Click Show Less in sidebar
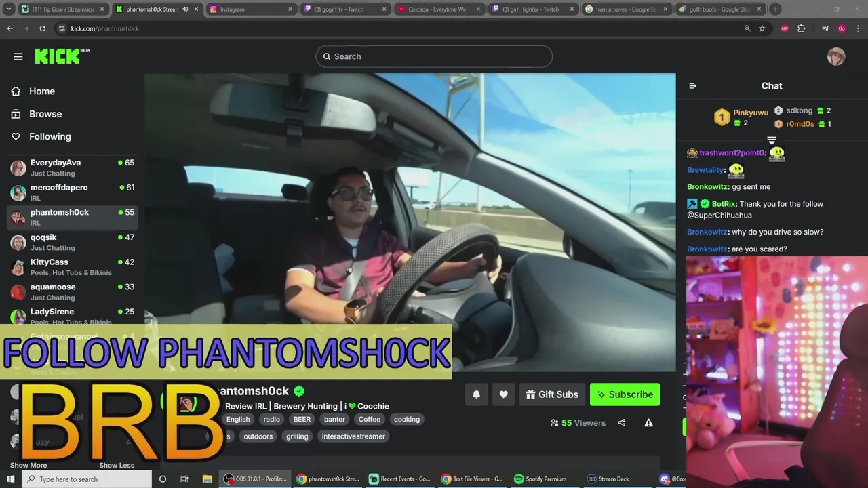The height and width of the screenshot is (488, 868). pos(117,465)
